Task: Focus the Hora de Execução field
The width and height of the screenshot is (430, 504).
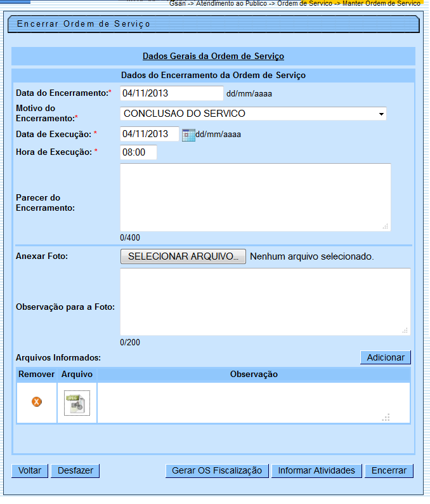Action: click(x=138, y=152)
